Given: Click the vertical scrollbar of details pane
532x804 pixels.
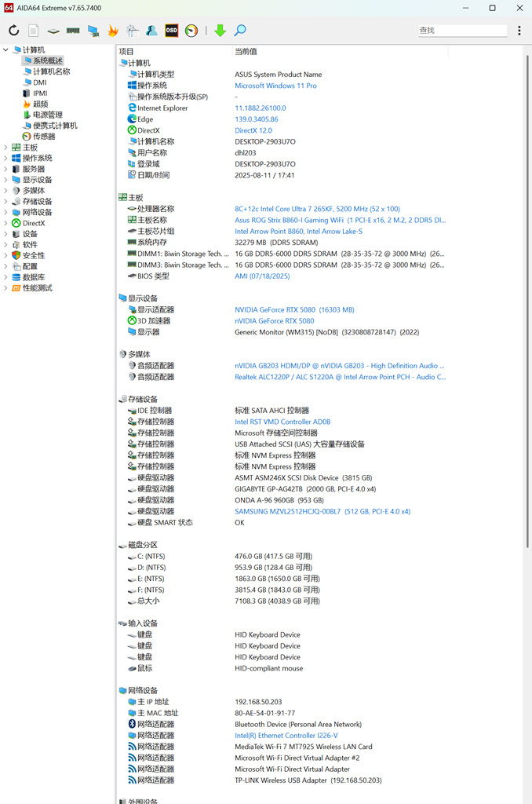Looking at the screenshot, I should [x=527, y=301].
